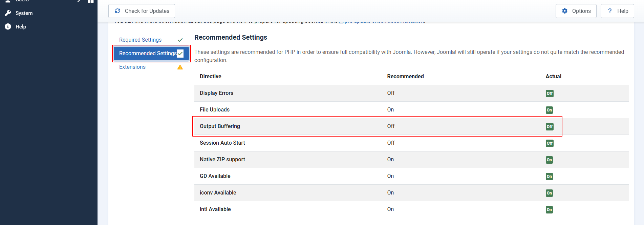Click the Users dashboard grid icon in sidebar
The image size is (644, 225).
90,1
